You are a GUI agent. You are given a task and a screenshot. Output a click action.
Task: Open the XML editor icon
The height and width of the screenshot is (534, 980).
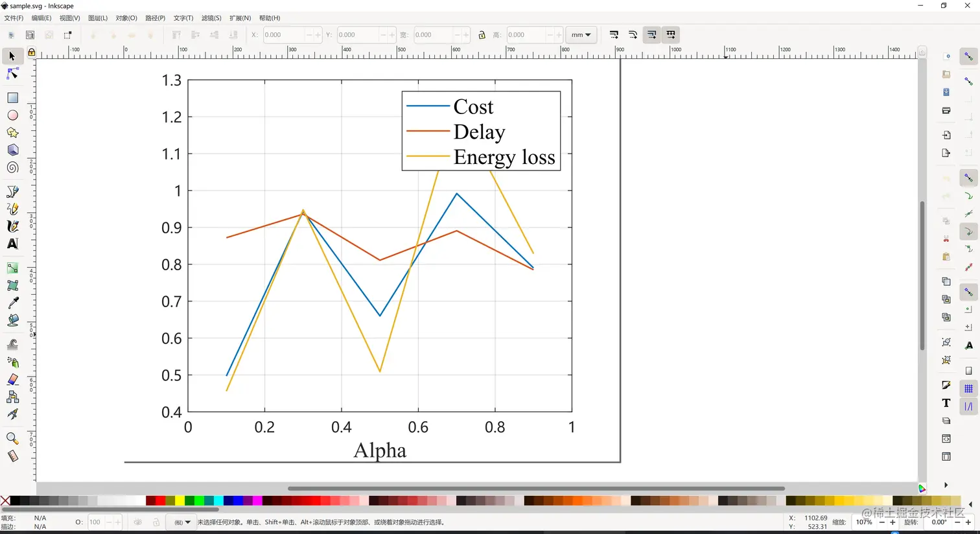pyautogui.click(x=946, y=439)
